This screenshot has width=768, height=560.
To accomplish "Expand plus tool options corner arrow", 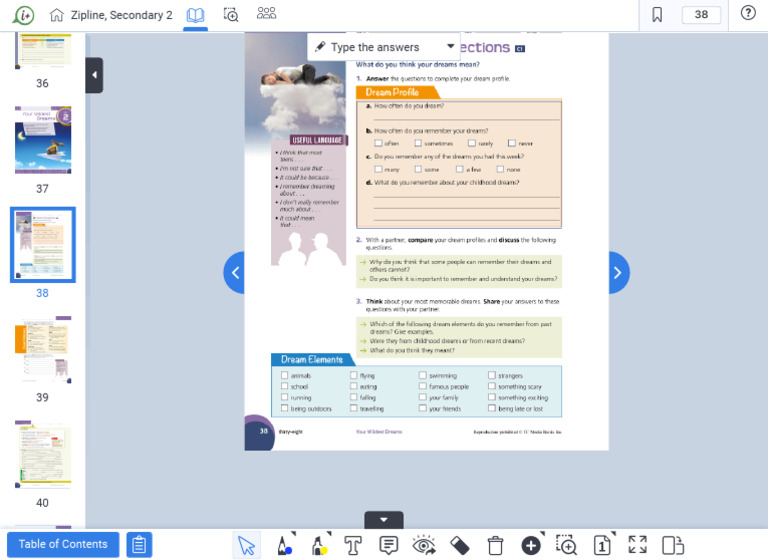I will click(542, 534).
